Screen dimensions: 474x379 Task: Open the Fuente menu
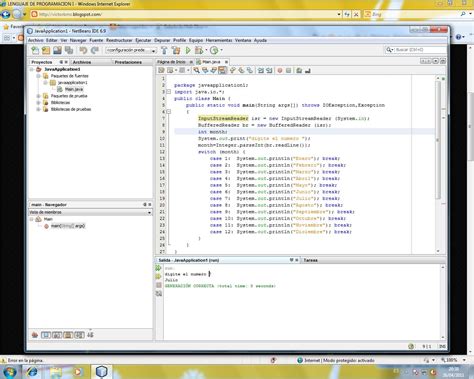click(x=96, y=40)
